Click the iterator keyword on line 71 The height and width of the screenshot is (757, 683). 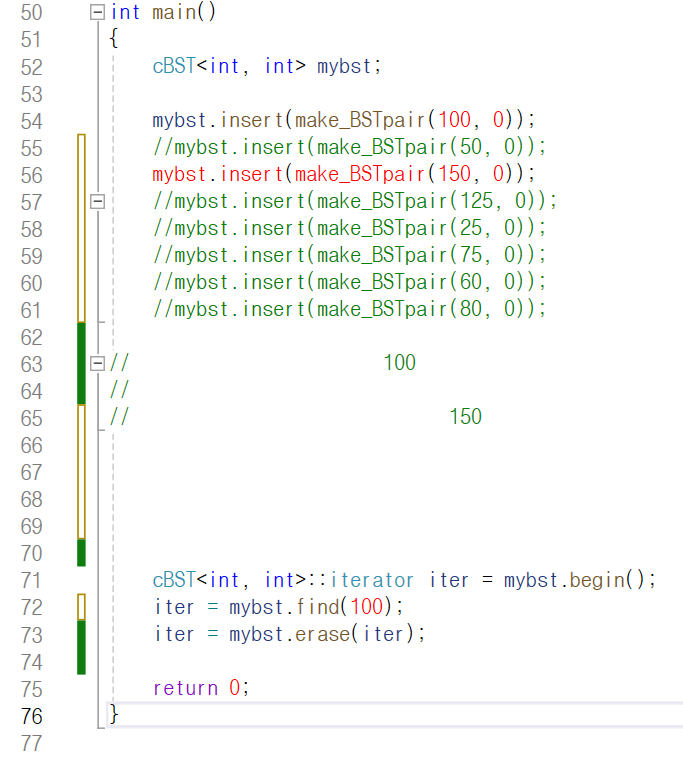(x=372, y=580)
